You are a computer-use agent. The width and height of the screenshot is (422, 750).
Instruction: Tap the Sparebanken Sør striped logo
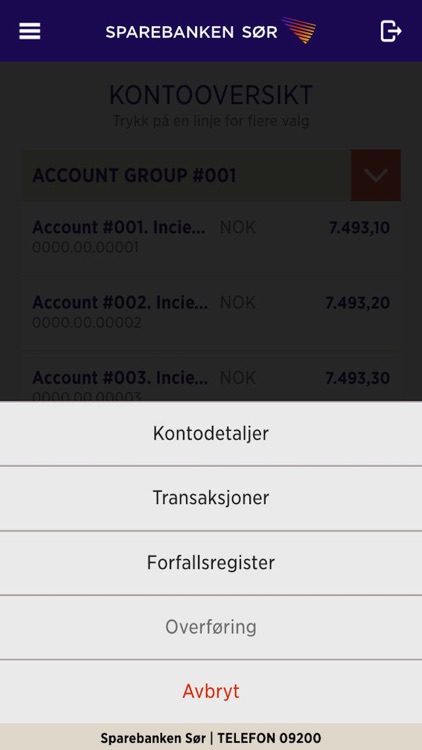(299, 30)
